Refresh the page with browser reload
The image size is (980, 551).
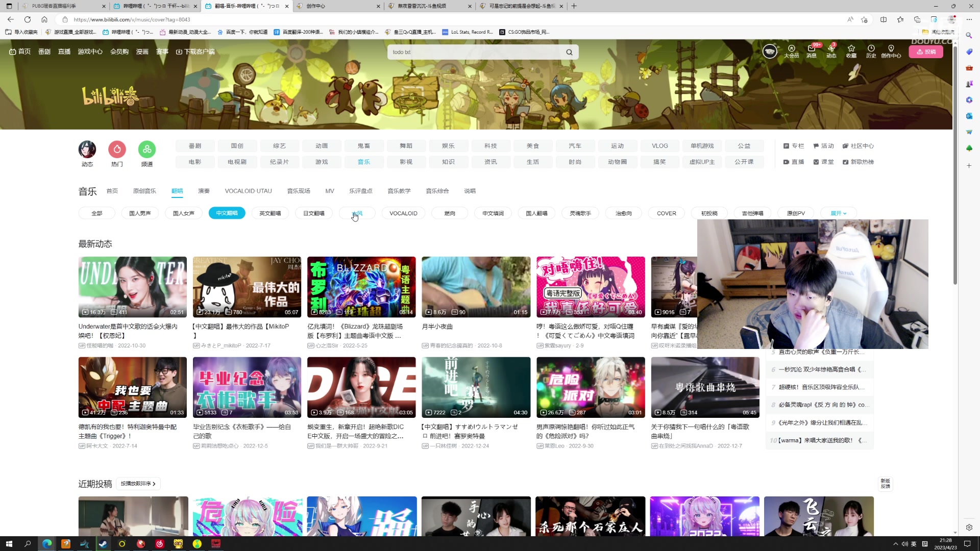(28, 19)
